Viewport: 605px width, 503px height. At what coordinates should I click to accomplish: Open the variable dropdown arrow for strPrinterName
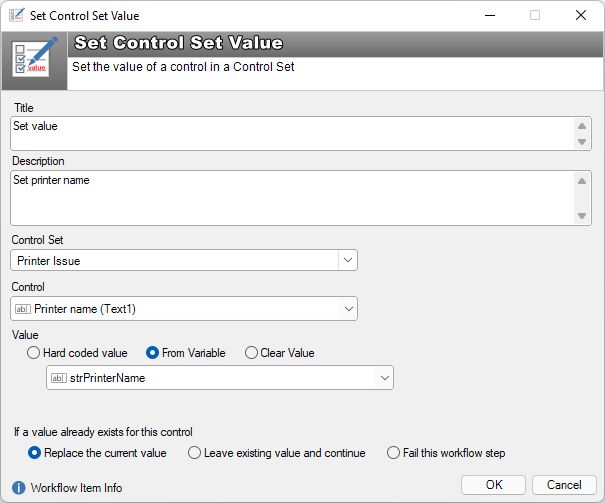click(384, 378)
